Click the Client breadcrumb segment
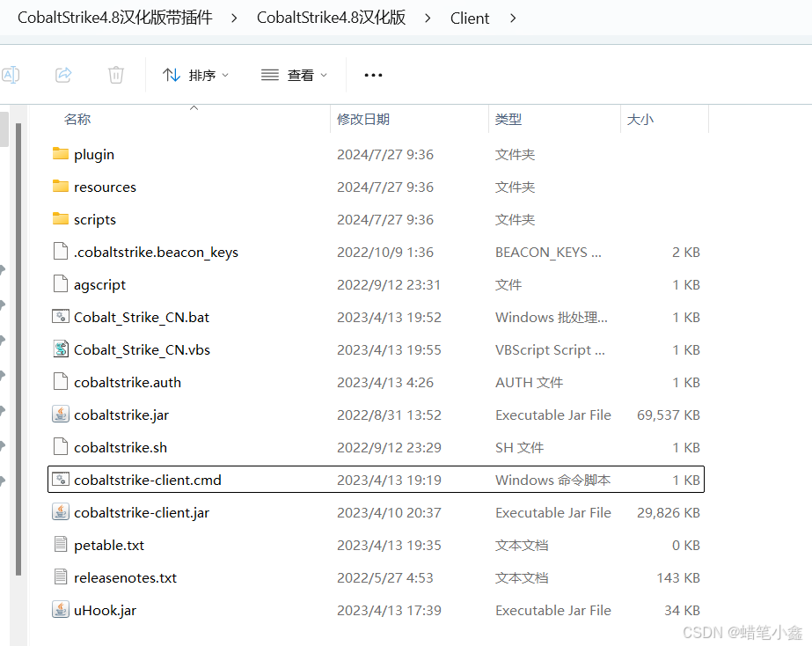Screen dimensions: 812x646 470,18
